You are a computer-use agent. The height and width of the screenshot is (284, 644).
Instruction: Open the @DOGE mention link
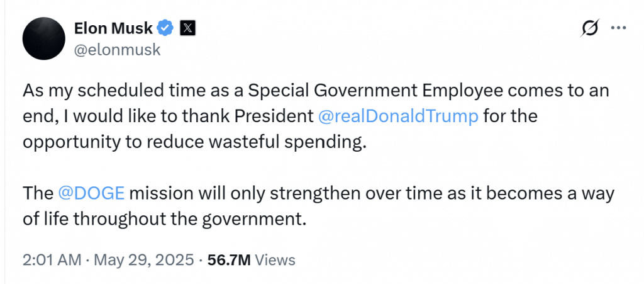click(92, 193)
